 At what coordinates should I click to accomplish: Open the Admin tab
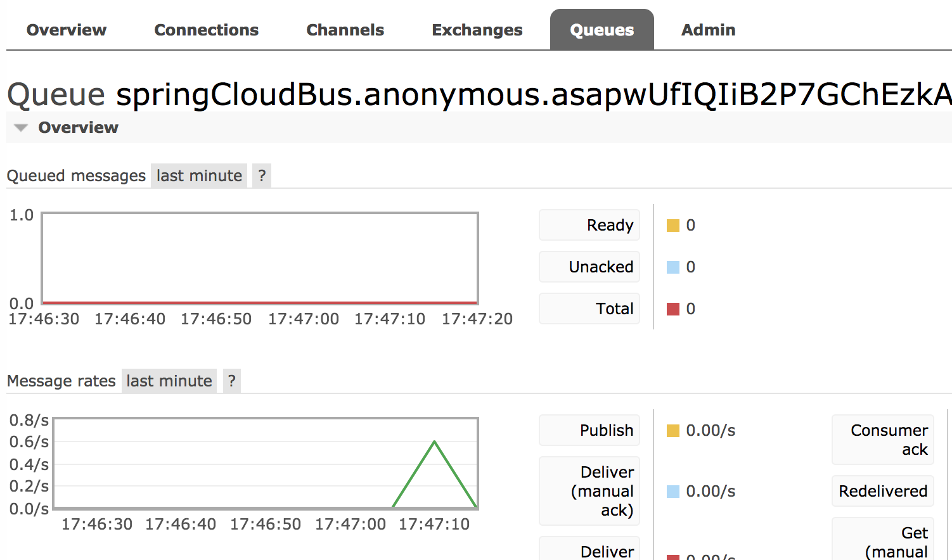click(x=708, y=30)
